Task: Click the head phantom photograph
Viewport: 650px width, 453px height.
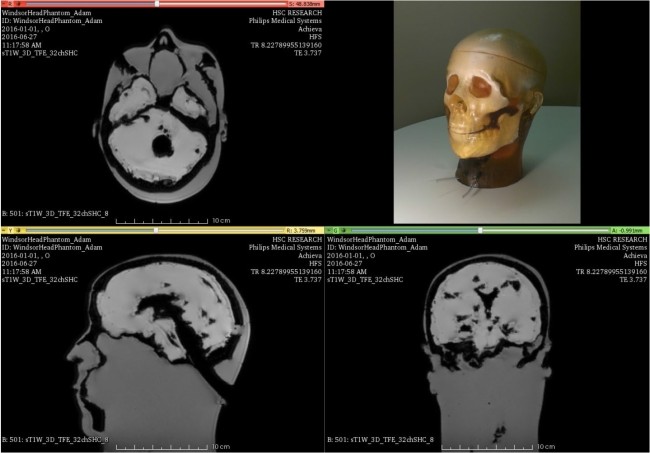Action: point(487,112)
